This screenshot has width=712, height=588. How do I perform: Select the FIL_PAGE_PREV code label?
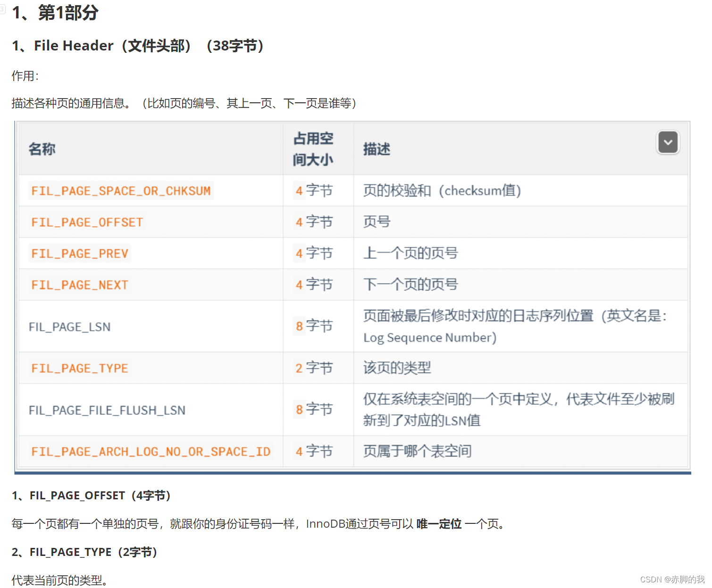click(80, 254)
